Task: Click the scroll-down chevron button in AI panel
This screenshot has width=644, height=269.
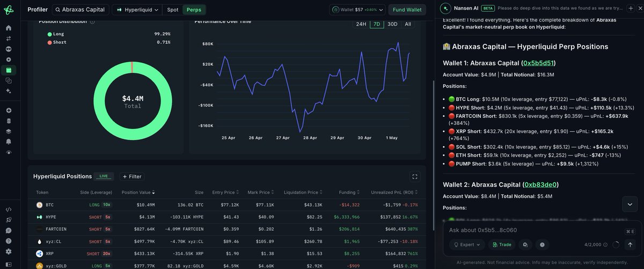Action: [630, 204]
